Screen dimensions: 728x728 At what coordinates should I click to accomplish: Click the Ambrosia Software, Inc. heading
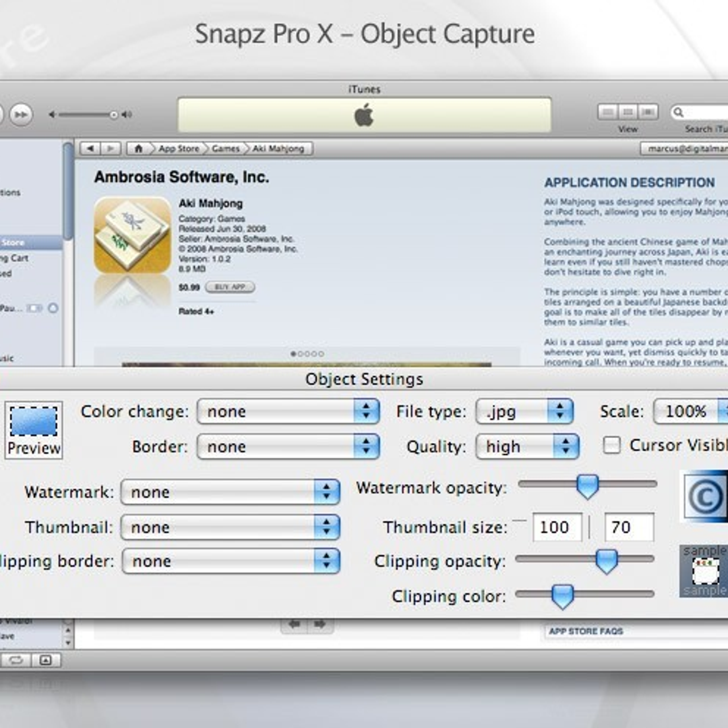click(182, 177)
